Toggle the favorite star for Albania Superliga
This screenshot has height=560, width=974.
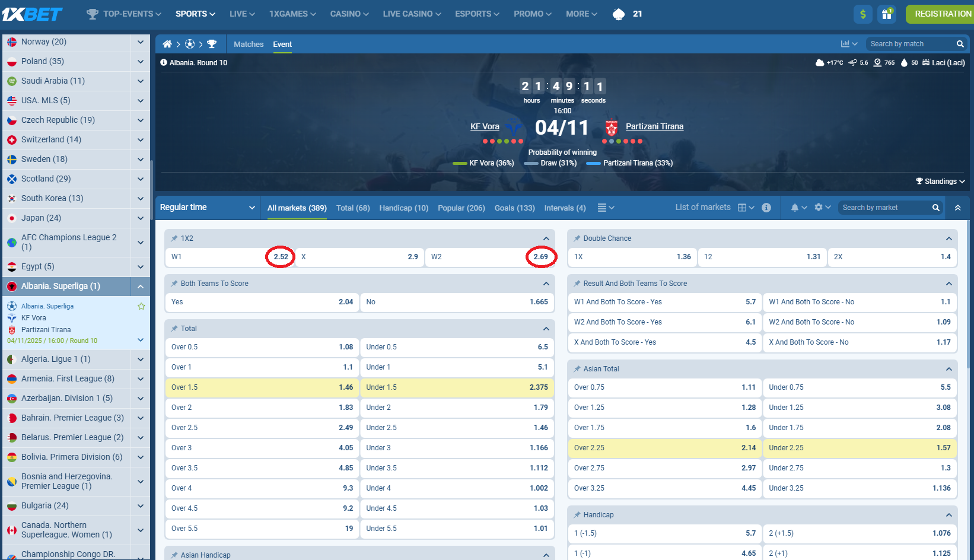point(141,306)
